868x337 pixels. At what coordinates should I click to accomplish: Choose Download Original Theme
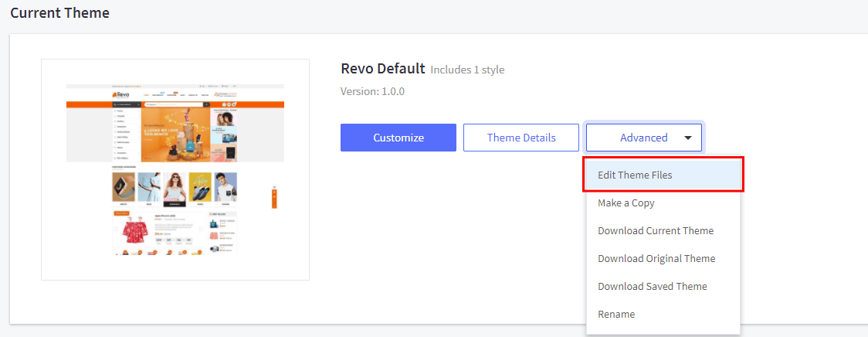pyautogui.click(x=656, y=258)
